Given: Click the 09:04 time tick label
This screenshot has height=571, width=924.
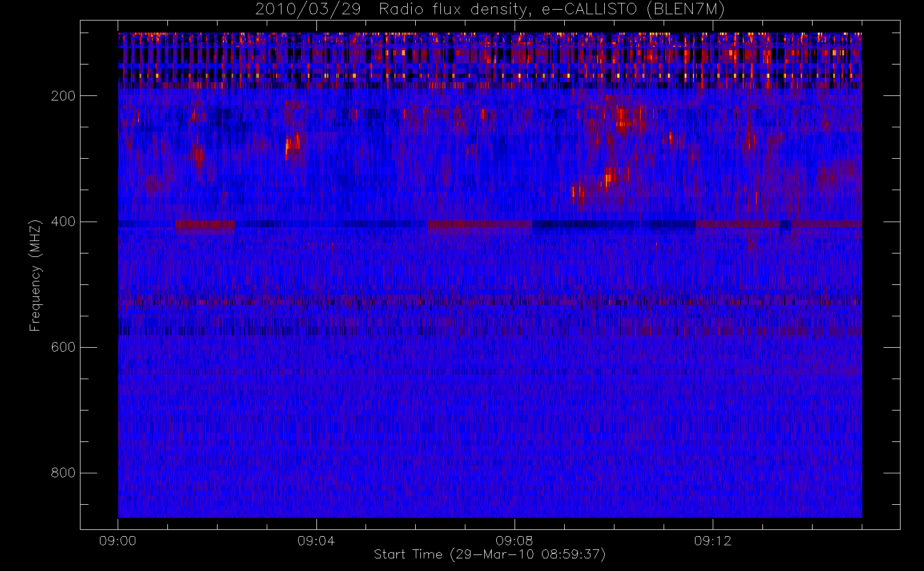Looking at the screenshot, I should pyautogui.click(x=316, y=541).
